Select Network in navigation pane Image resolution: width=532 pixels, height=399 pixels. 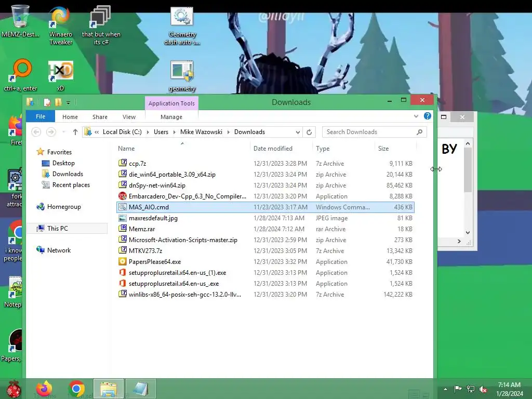59,250
